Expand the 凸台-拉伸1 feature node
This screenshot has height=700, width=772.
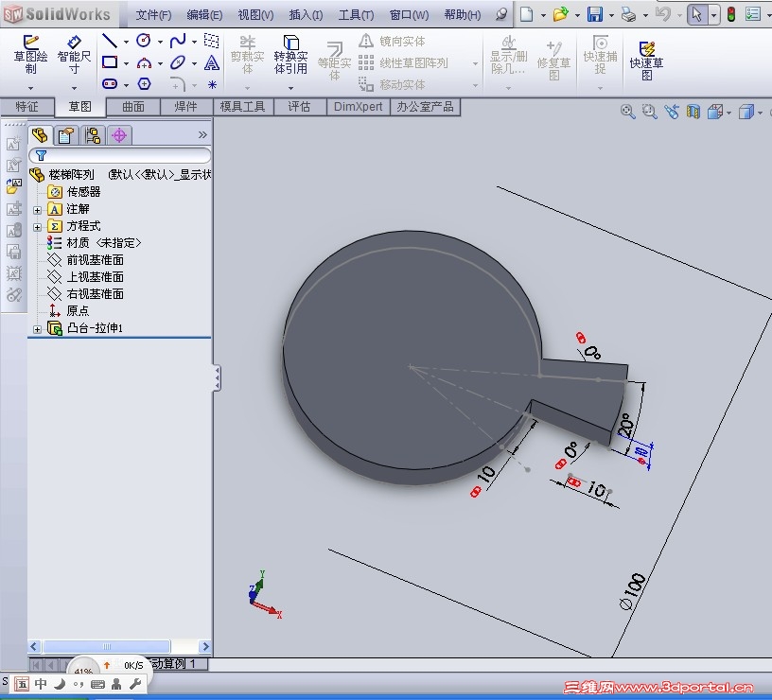[x=38, y=328]
